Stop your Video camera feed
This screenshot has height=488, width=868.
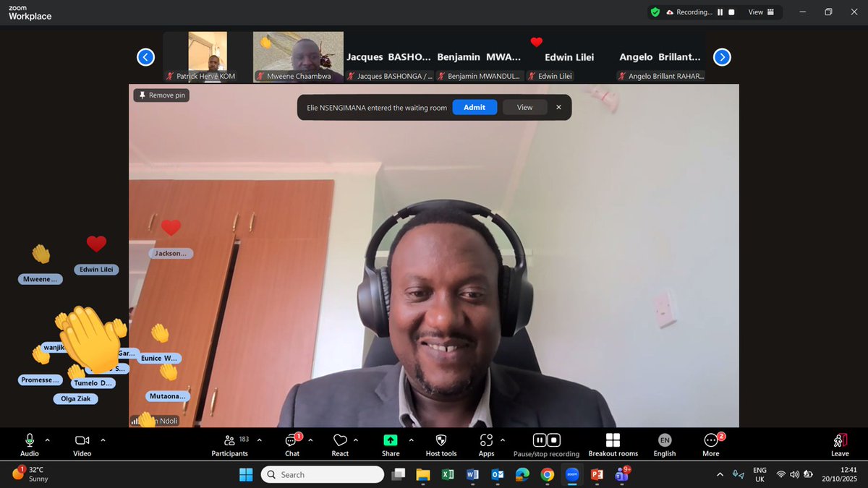pos(82,440)
